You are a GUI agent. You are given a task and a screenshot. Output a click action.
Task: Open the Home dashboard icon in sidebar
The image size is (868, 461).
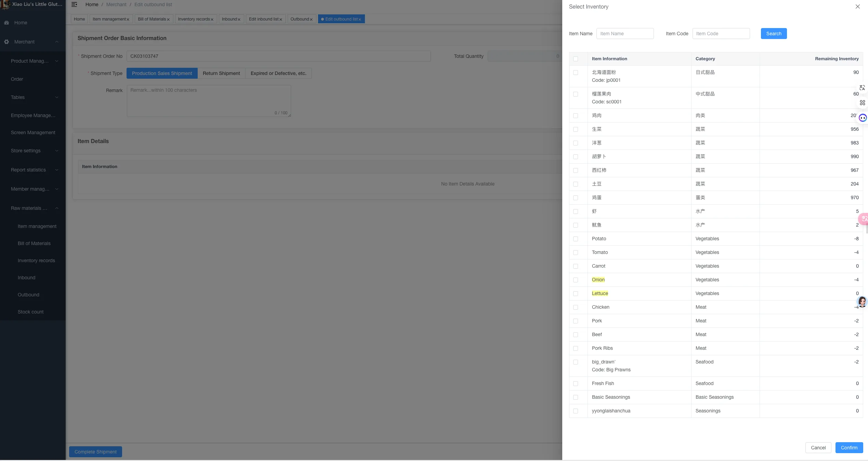6,23
